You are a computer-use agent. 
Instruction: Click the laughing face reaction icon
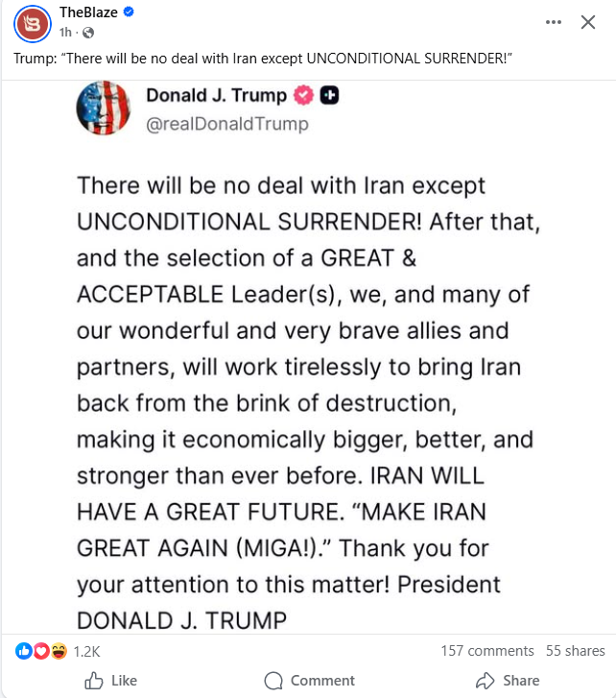pyautogui.click(x=57, y=650)
